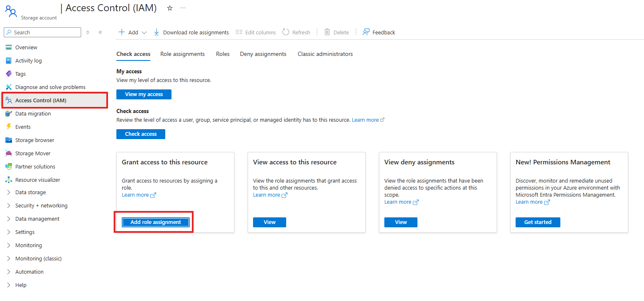Open the Roles tab
The image size is (644, 301).
click(223, 54)
